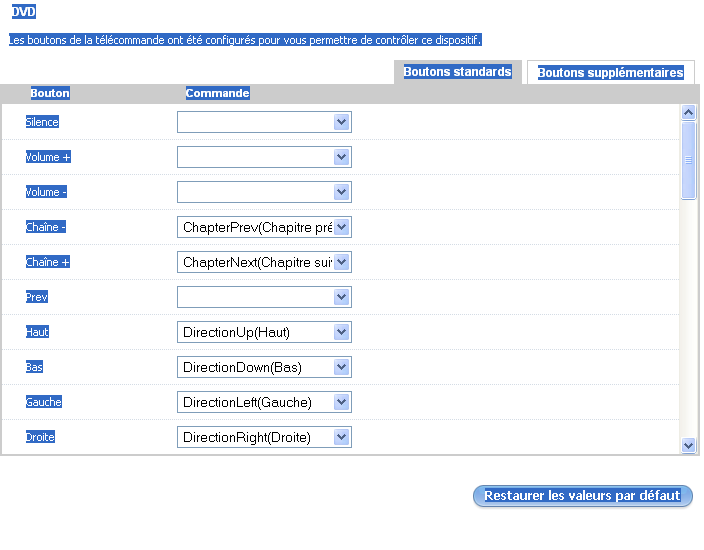Open the Volume + command dropdown
The height and width of the screenshot is (550, 704).
(264, 157)
